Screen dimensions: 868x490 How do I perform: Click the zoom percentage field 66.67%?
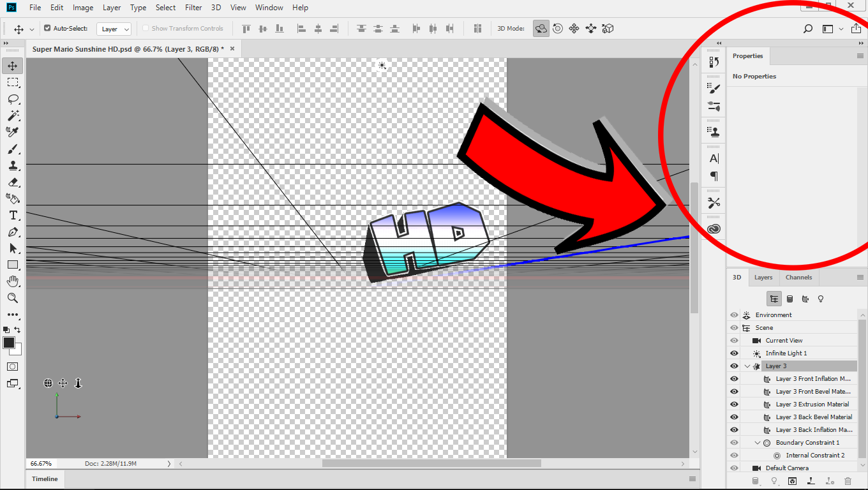[41, 464]
